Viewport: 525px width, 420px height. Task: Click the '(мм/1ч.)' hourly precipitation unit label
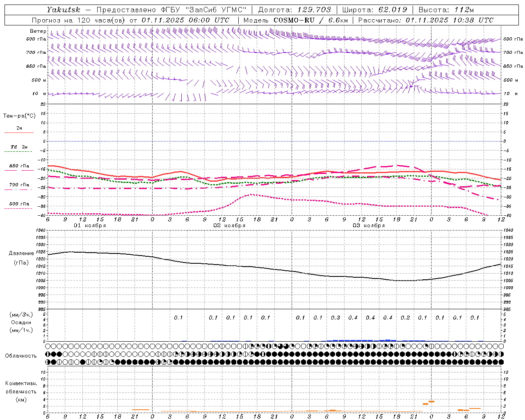pyautogui.click(x=21, y=330)
